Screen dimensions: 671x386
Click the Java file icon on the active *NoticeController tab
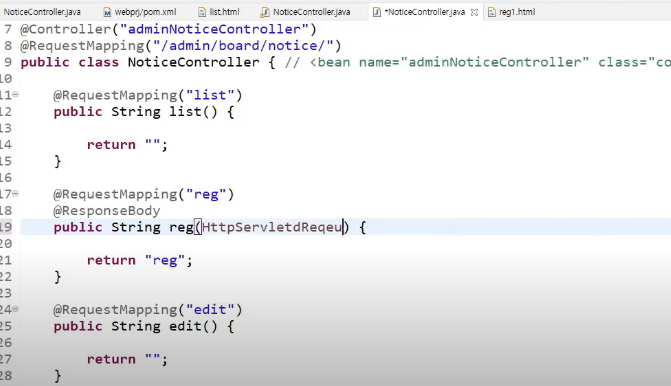tap(377, 12)
